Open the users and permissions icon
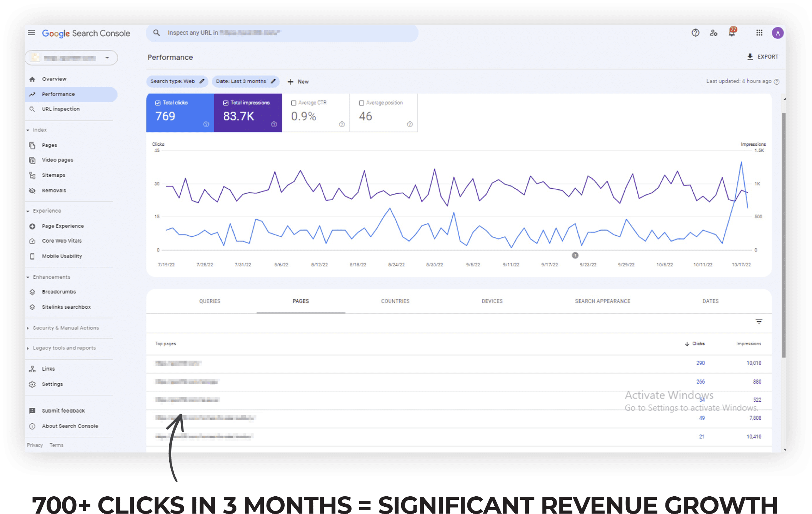Screen dimensions: 812x514 tap(714, 33)
